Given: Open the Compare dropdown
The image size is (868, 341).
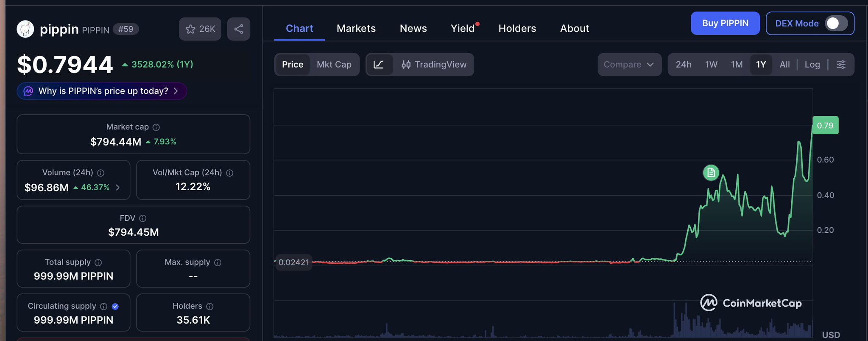Looking at the screenshot, I should [x=629, y=65].
